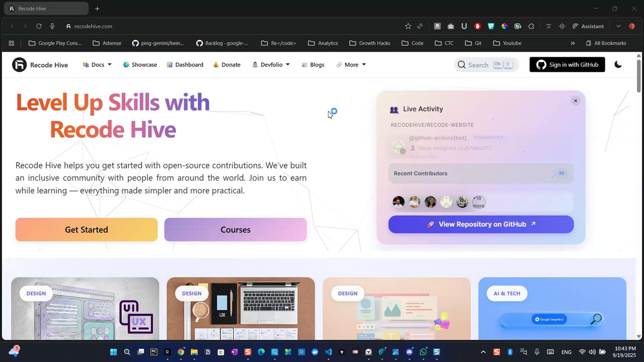Screen dimensions: 644x362
Task: Open the Dashboard page
Action: pyautogui.click(x=185, y=64)
